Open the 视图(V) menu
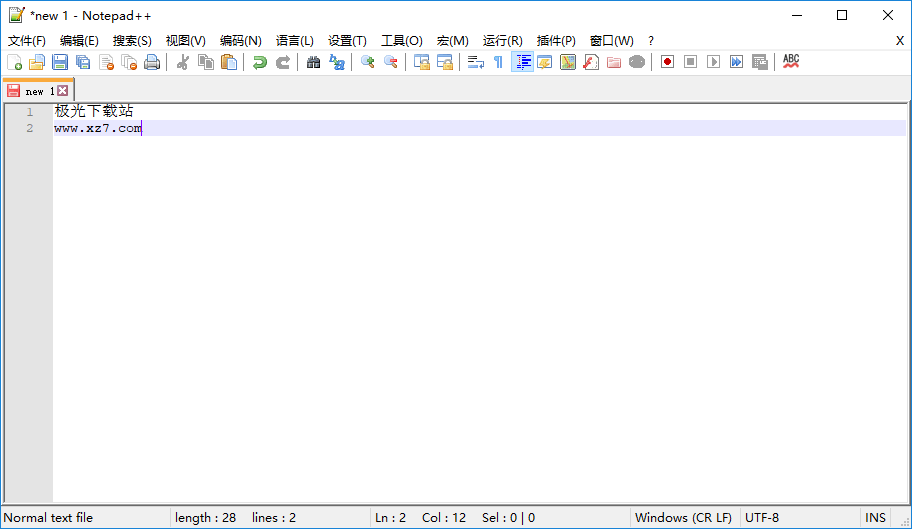 click(186, 41)
